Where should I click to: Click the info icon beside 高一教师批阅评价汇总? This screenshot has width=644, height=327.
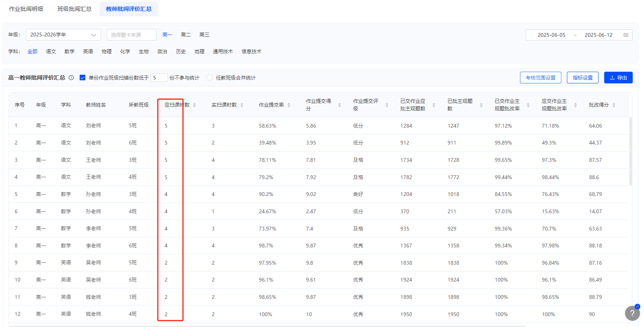(71, 78)
